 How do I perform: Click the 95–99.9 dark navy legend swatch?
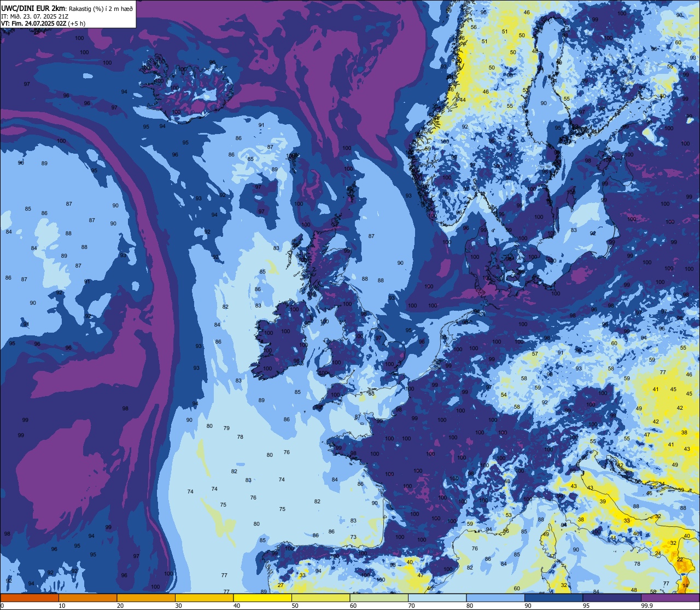(x=612, y=597)
